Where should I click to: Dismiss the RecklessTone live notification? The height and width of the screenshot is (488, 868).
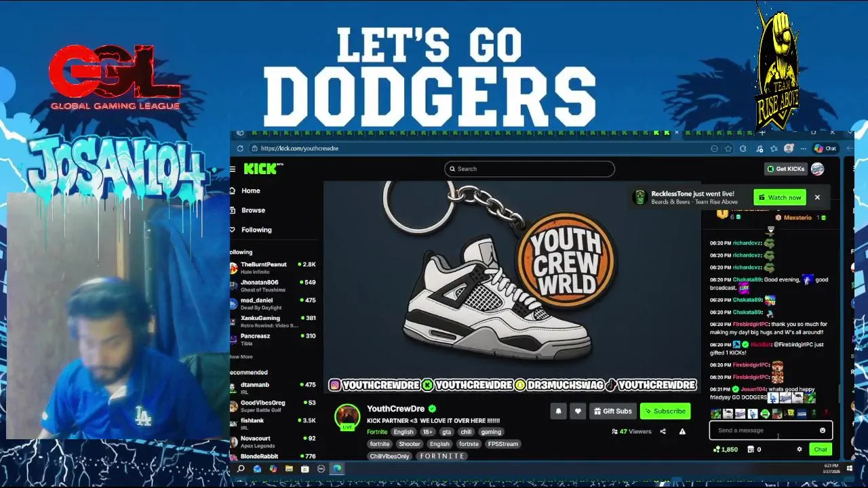pos(817,197)
